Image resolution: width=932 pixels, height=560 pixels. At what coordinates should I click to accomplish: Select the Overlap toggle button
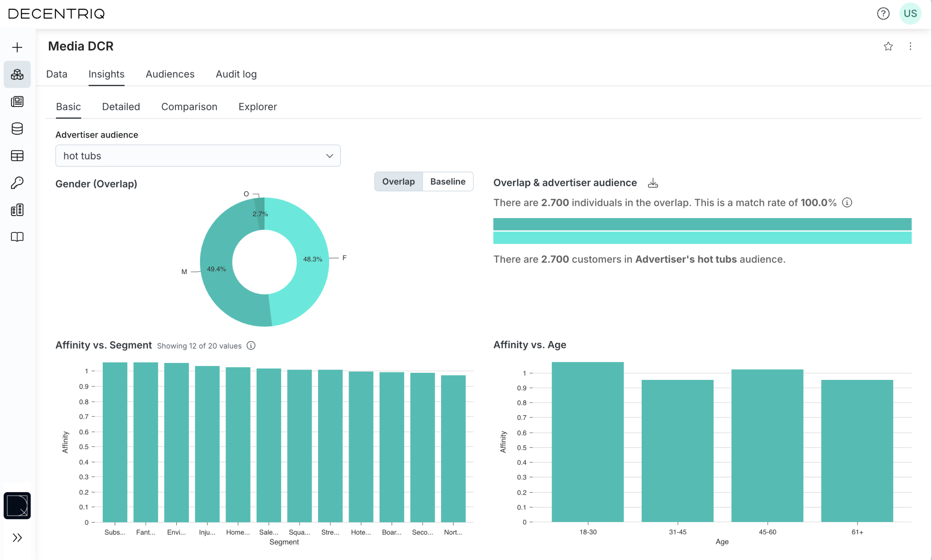point(398,182)
